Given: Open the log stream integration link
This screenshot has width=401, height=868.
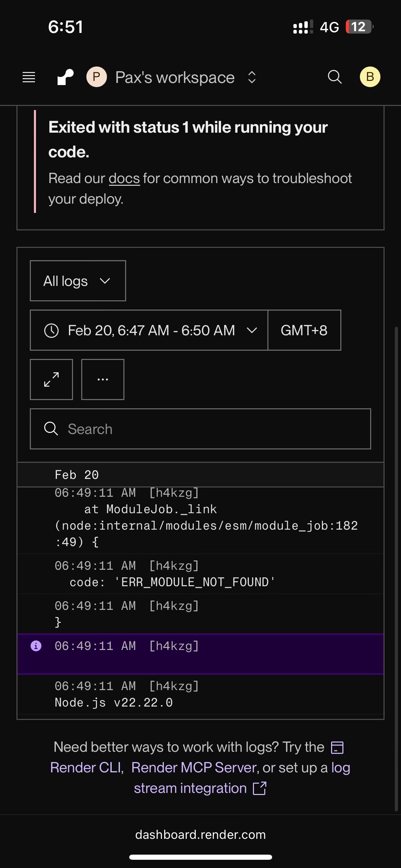Looking at the screenshot, I should (191, 788).
